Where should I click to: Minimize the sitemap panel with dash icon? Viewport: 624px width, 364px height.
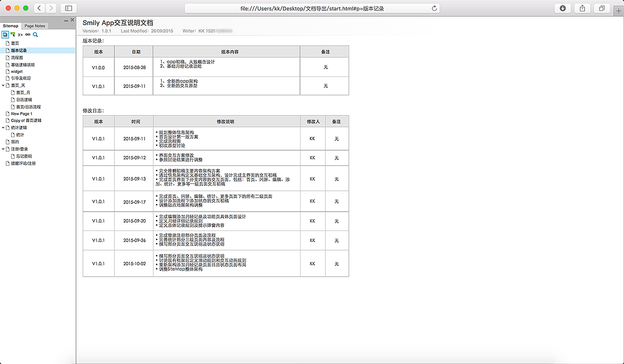click(x=66, y=20)
